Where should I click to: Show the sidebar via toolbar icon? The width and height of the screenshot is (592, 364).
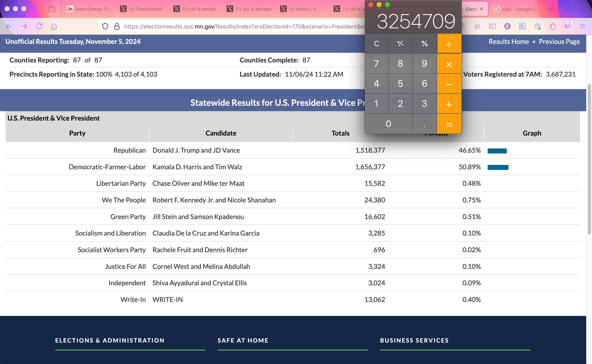point(492,26)
